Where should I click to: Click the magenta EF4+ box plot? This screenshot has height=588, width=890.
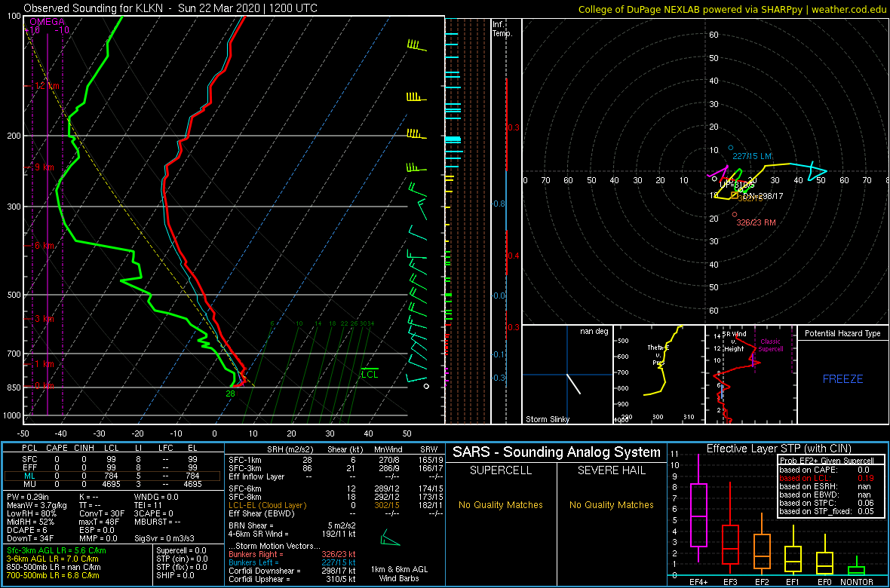pos(698,508)
